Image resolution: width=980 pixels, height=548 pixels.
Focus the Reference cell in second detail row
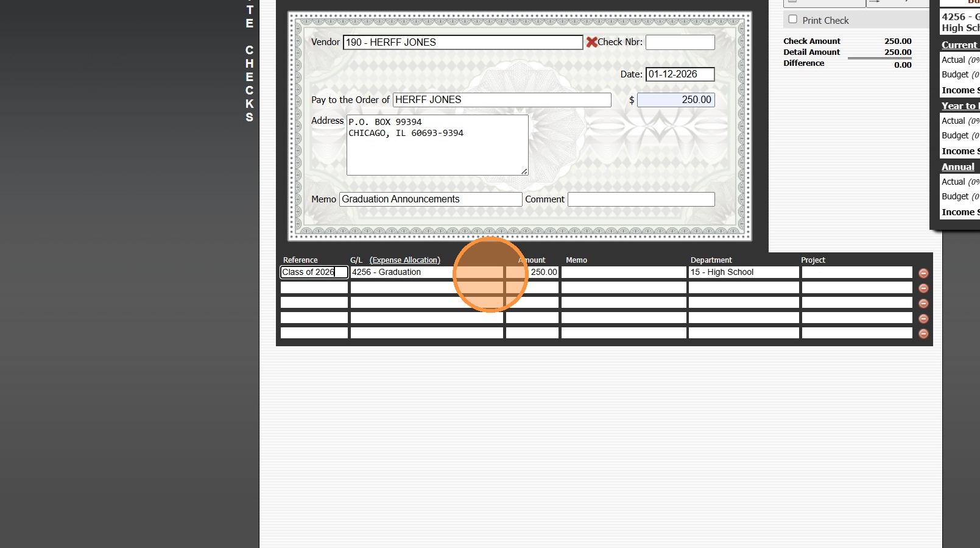[x=314, y=287]
